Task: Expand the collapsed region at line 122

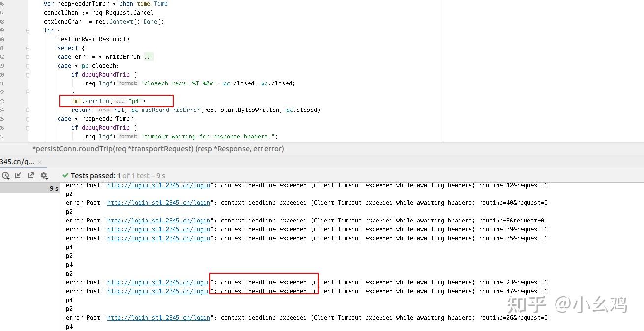Action: 28,91
